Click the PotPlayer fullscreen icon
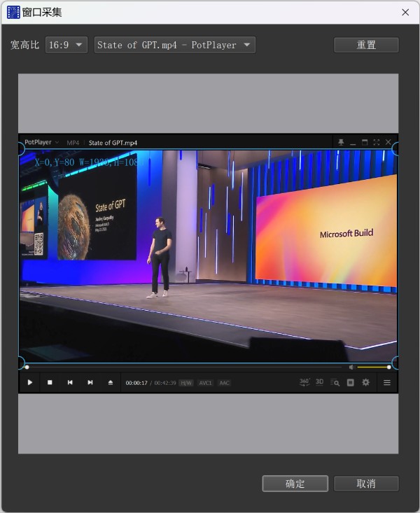 coord(377,142)
